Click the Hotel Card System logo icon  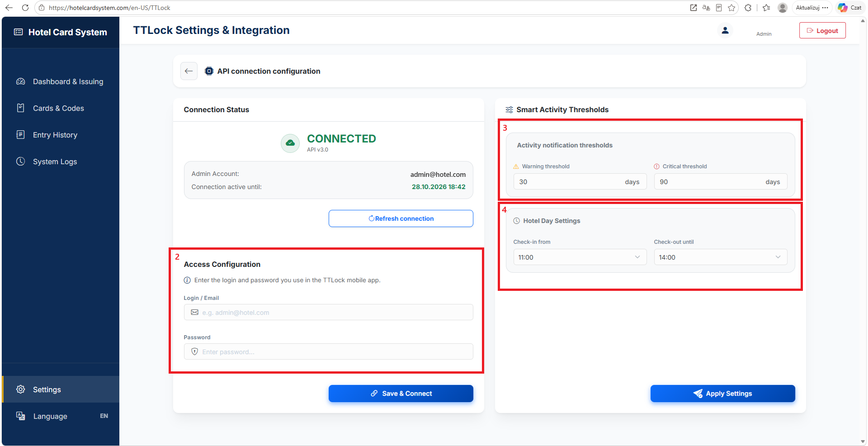(x=19, y=32)
